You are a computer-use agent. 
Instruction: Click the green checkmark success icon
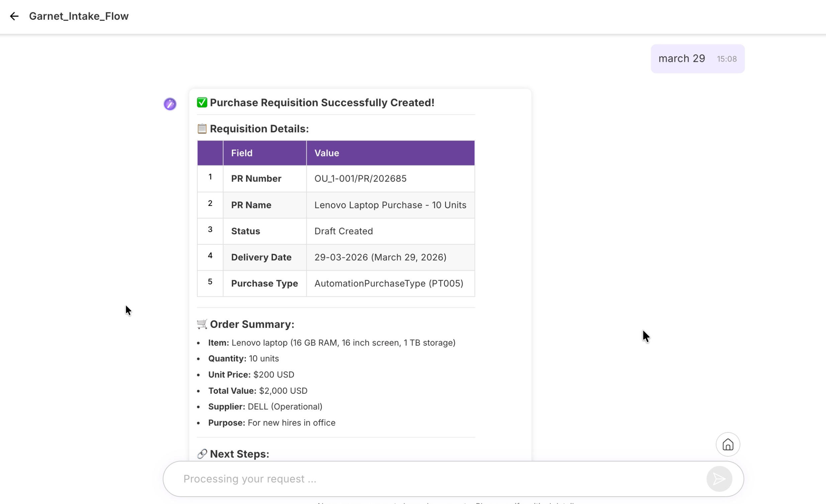click(x=202, y=103)
